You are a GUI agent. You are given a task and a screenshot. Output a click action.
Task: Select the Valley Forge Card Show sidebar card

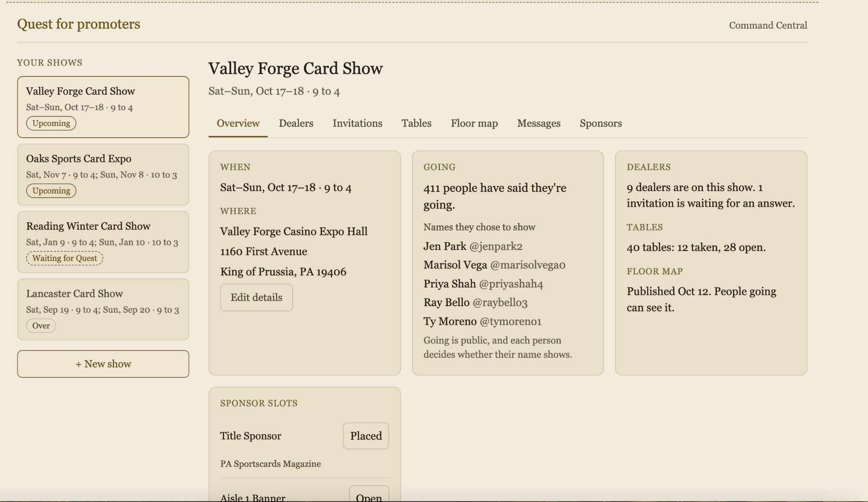point(103,107)
